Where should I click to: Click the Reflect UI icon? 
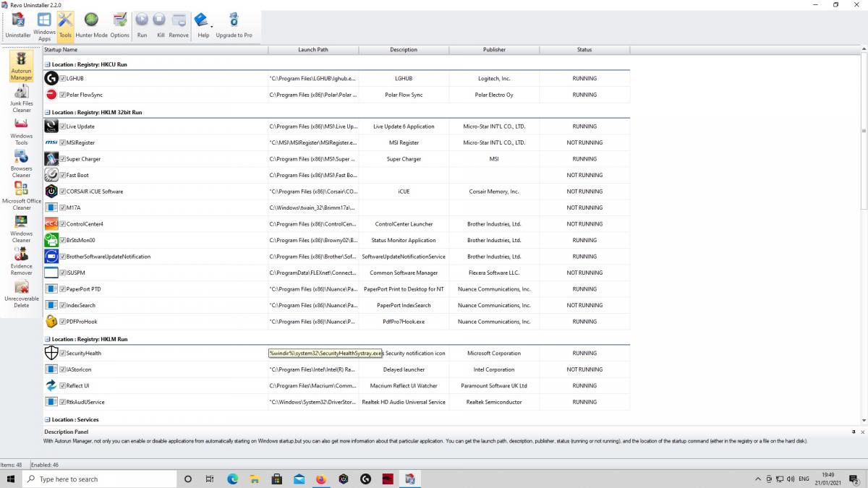click(x=51, y=386)
